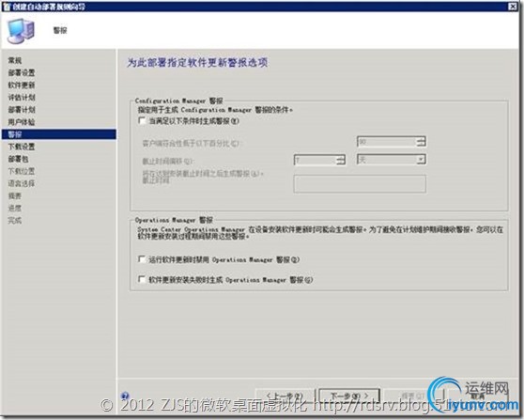Click the 取消 cancel button
This screenshot has width=524, height=420.
[x=478, y=396]
